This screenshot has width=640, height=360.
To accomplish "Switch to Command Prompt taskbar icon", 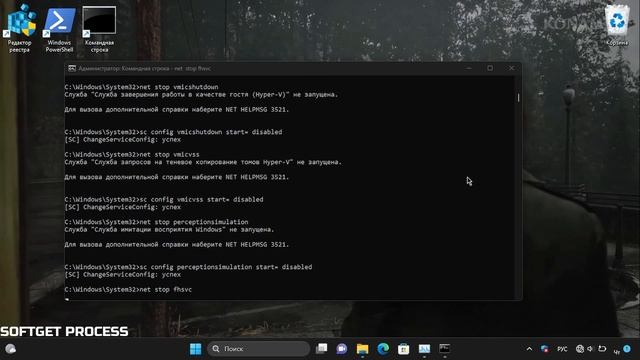I will click(444, 349).
